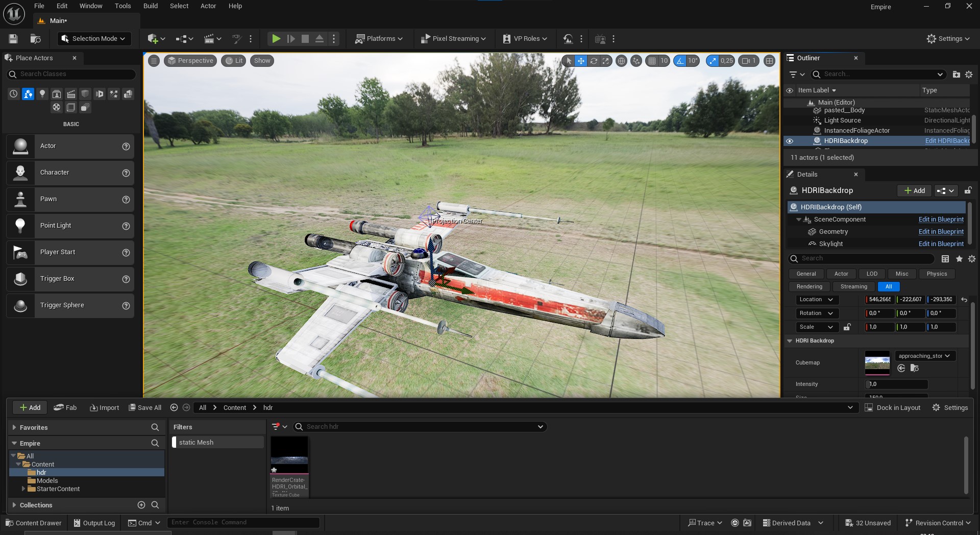This screenshot has height=535, width=980.
Task: Toggle rotation angle snapping
Action: (x=680, y=61)
